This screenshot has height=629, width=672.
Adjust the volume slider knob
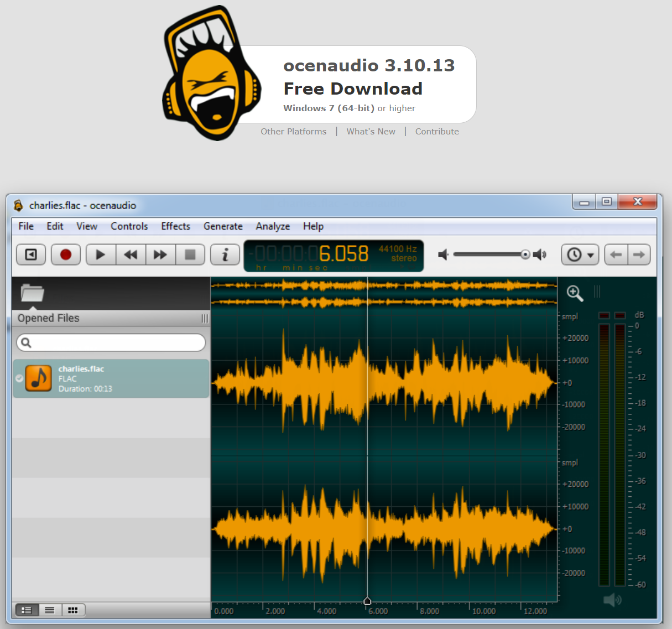525,254
